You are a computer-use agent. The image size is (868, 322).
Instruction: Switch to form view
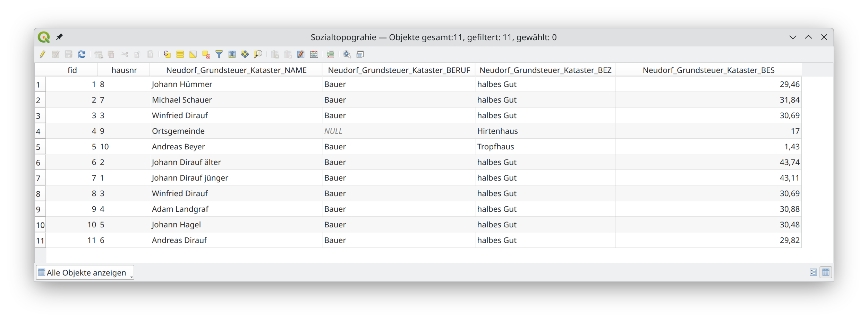coord(813,272)
